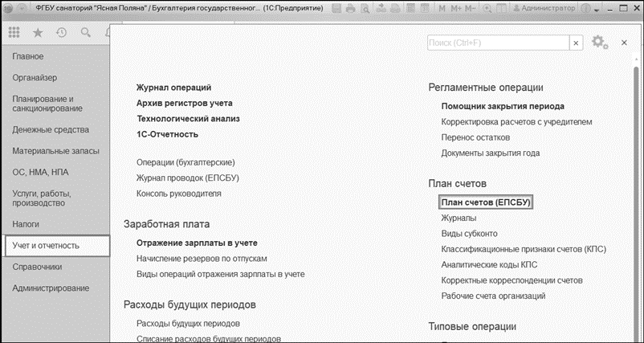Click the M+ memory add button

[456, 8]
